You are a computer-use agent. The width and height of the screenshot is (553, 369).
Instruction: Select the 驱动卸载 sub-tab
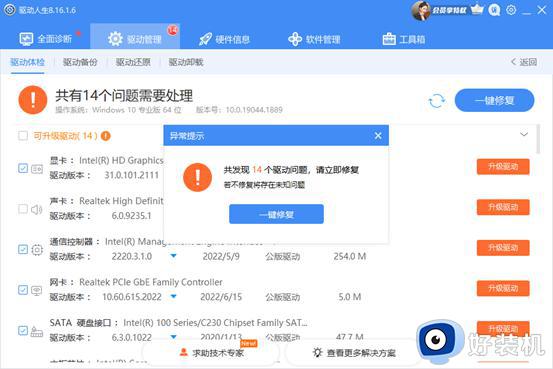[x=186, y=62]
